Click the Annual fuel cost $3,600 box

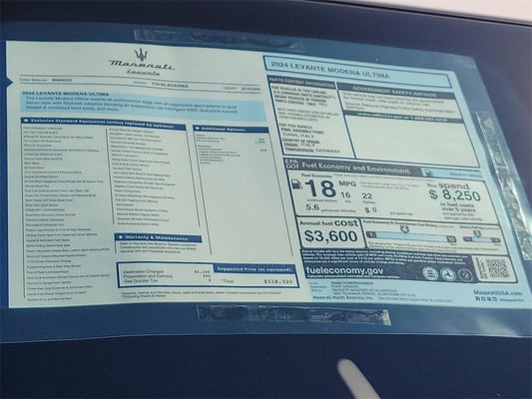[330, 232]
